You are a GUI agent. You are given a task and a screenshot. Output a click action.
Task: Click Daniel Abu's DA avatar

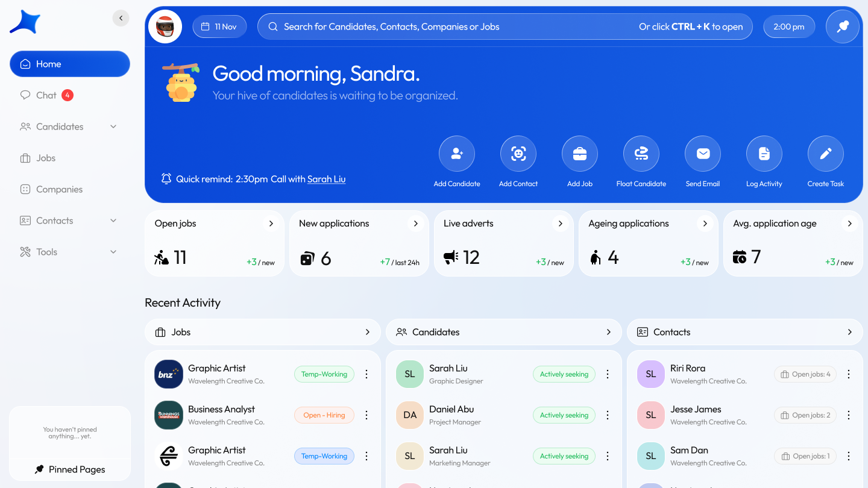410,415
